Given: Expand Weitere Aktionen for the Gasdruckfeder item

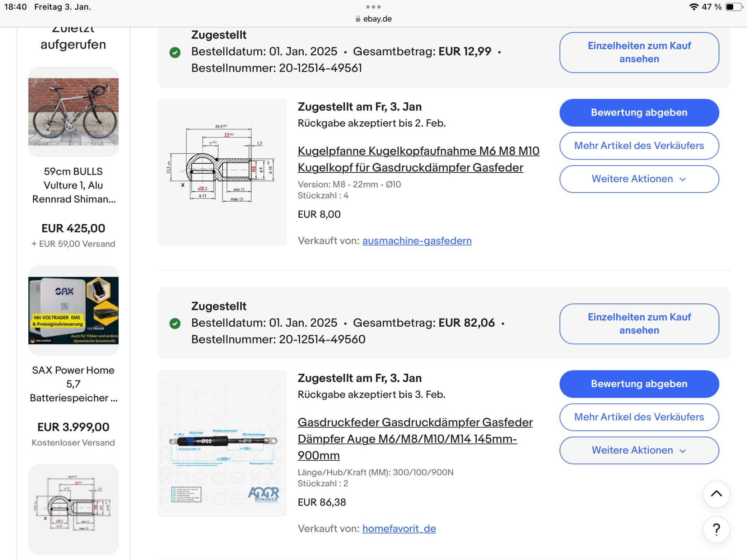Looking at the screenshot, I should 639,450.
